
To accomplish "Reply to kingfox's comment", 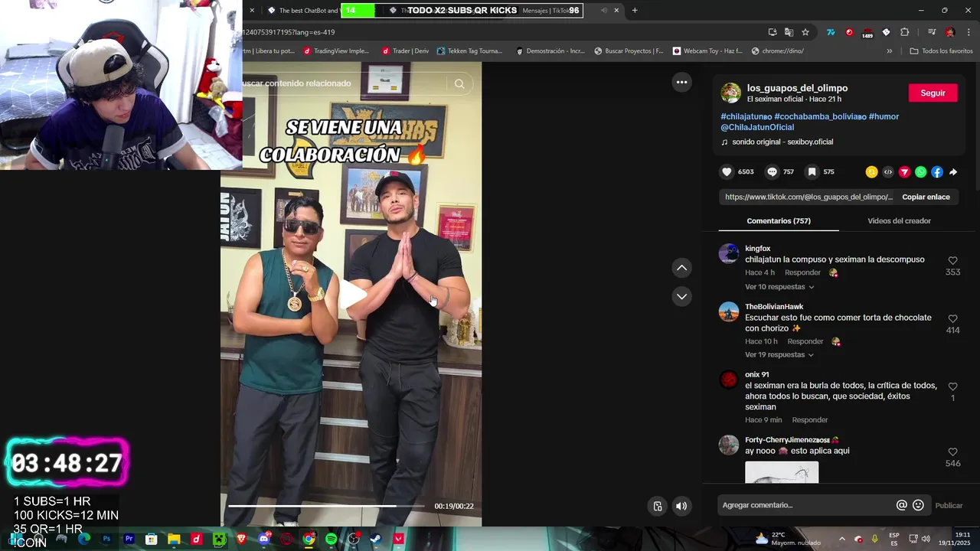I will click(x=802, y=272).
